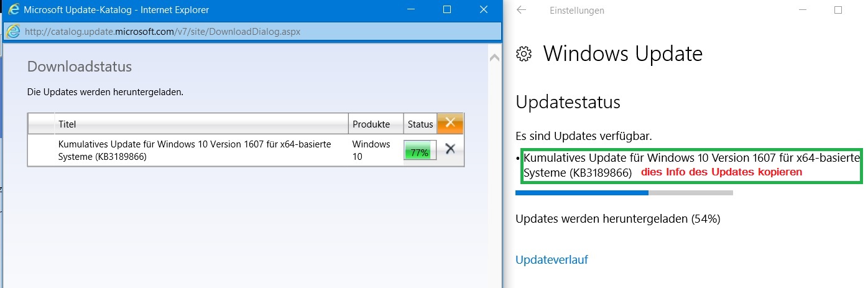Open the Updateverlauf link
868x288 pixels.
tap(552, 259)
